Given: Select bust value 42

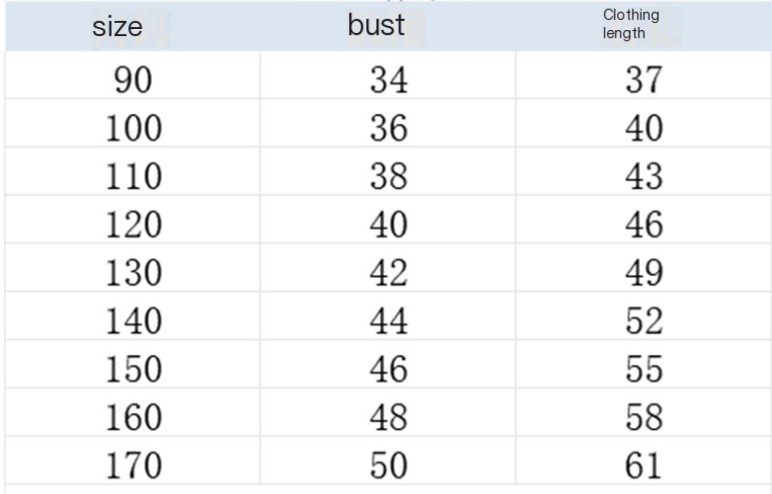Looking at the screenshot, I should (x=389, y=273).
